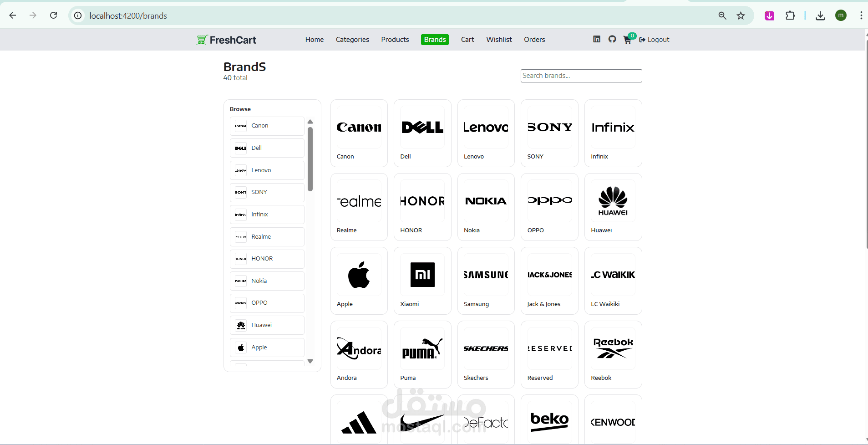Bookmark this page with the star icon
This screenshot has height=445, width=868.
point(741,15)
